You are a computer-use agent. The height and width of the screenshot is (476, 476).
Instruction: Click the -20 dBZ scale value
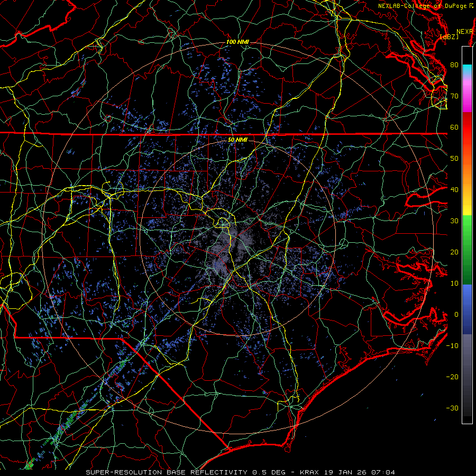(452, 377)
